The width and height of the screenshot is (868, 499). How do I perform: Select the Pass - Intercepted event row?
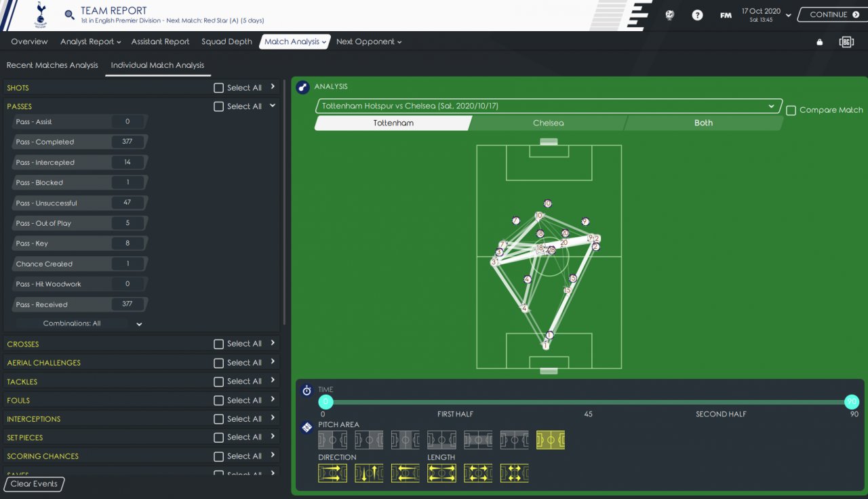coord(79,163)
